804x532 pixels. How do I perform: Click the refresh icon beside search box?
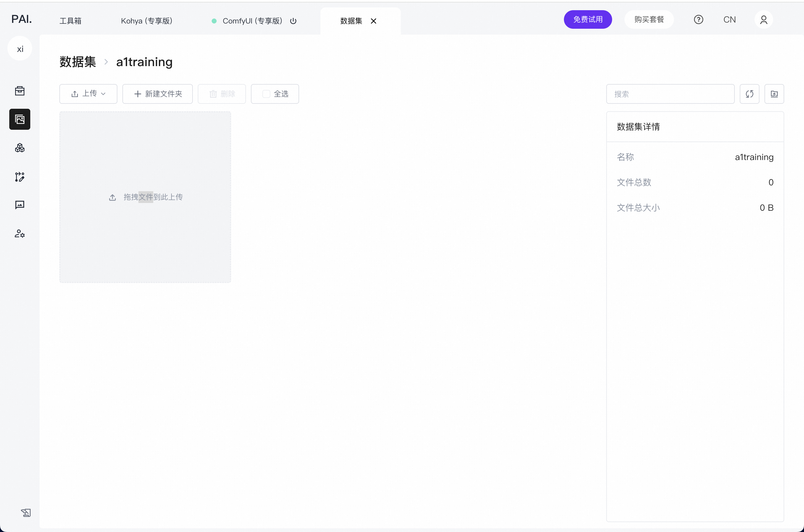pyautogui.click(x=749, y=94)
